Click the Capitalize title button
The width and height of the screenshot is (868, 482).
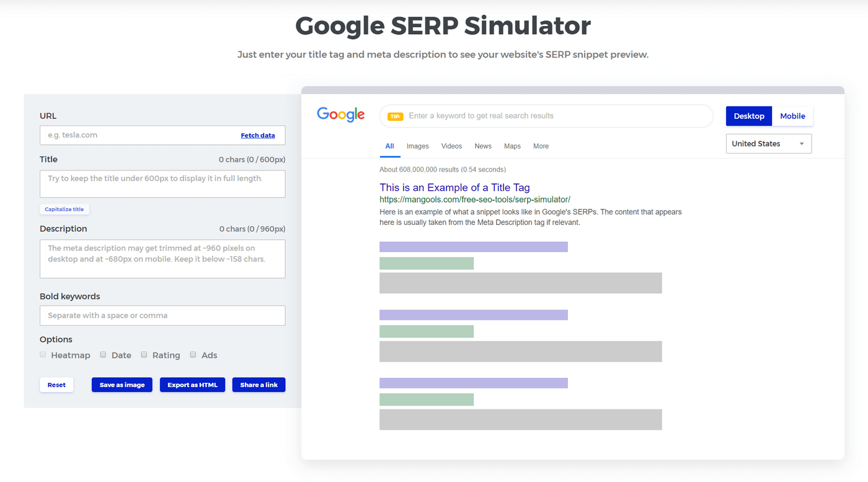[x=64, y=209]
